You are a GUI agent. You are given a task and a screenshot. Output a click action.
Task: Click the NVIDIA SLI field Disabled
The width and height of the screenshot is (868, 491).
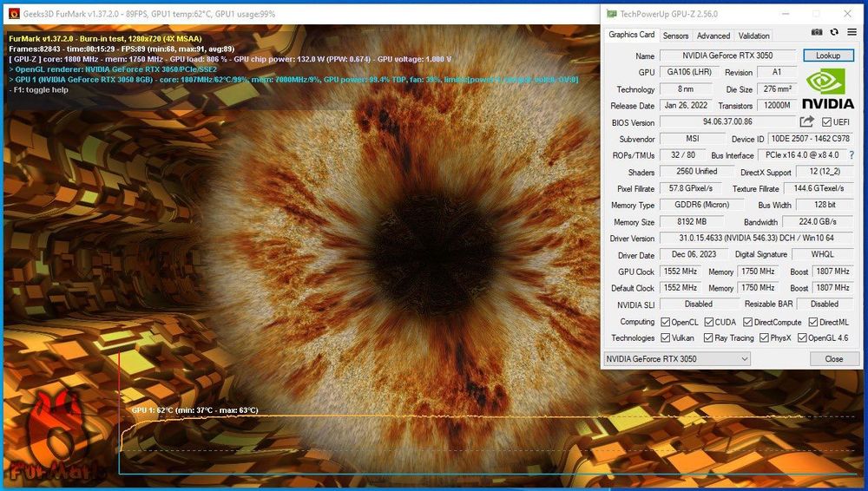(699, 304)
